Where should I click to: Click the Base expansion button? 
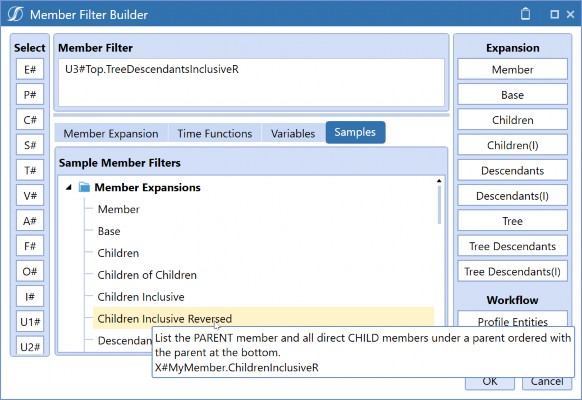coord(512,95)
